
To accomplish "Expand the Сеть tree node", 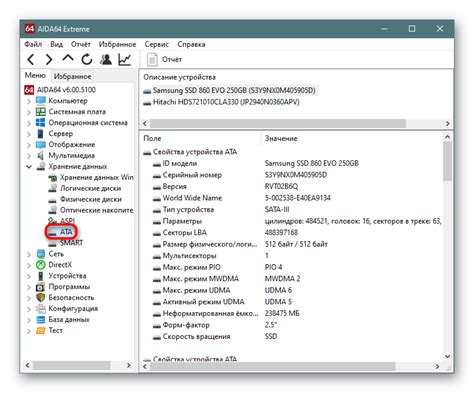I will 29,254.
